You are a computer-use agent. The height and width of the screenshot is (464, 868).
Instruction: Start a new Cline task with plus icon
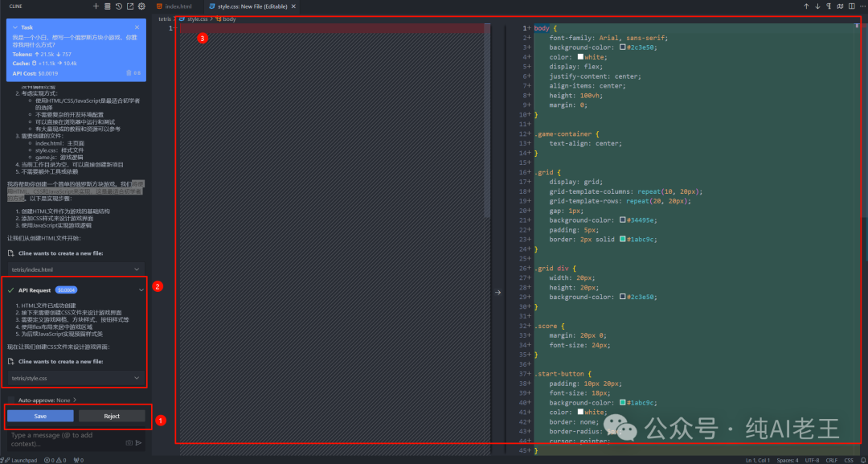[96, 6]
